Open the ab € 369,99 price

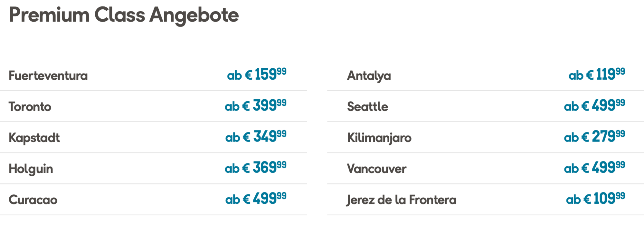coord(256,168)
